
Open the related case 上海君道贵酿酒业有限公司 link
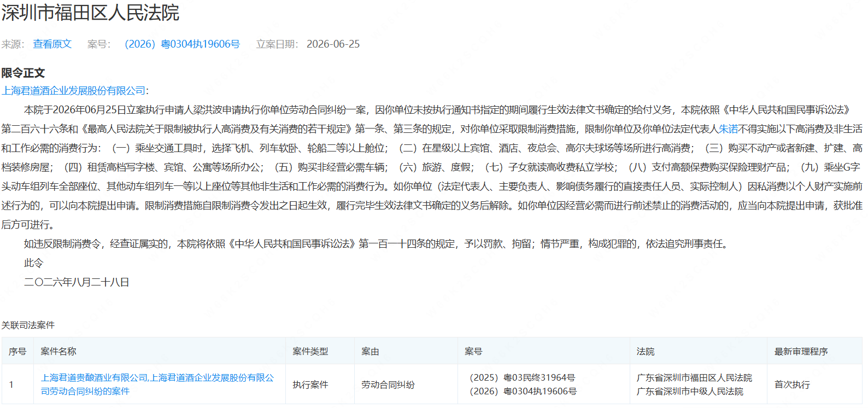pos(157,384)
